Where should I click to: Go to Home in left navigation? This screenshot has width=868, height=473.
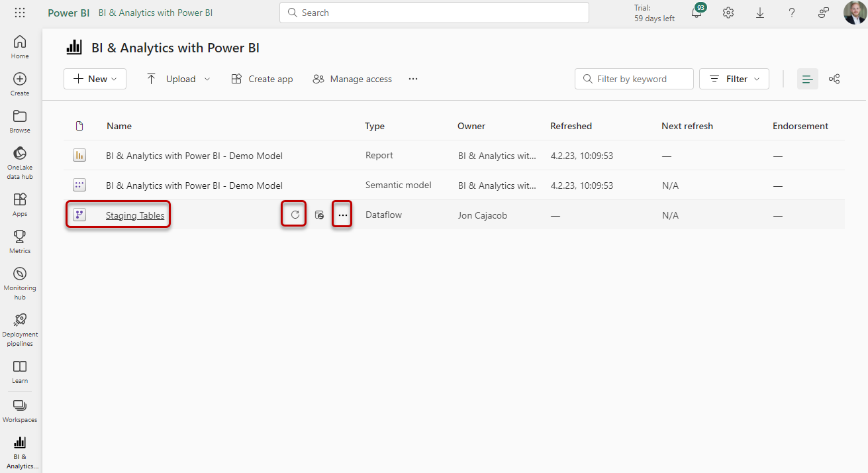point(20,46)
